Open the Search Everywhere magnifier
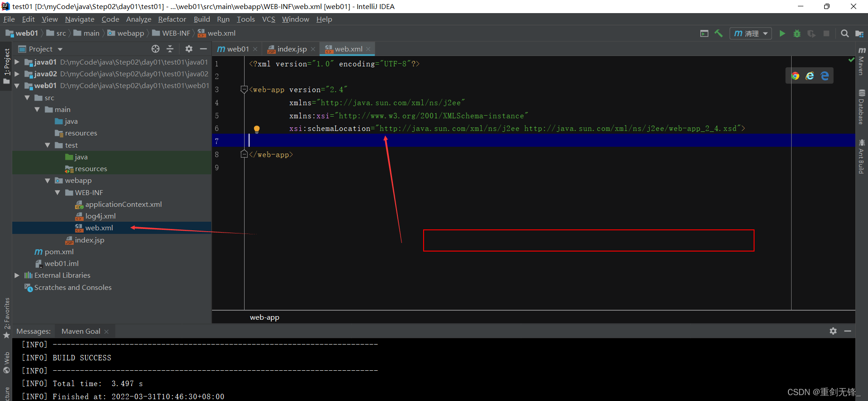 click(844, 33)
